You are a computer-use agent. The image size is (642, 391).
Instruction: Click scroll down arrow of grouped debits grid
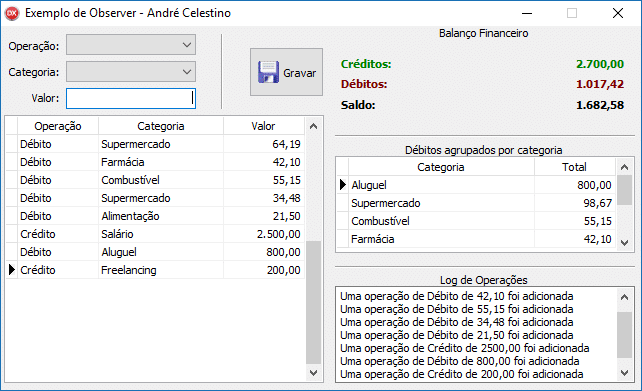click(x=624, y=242)
